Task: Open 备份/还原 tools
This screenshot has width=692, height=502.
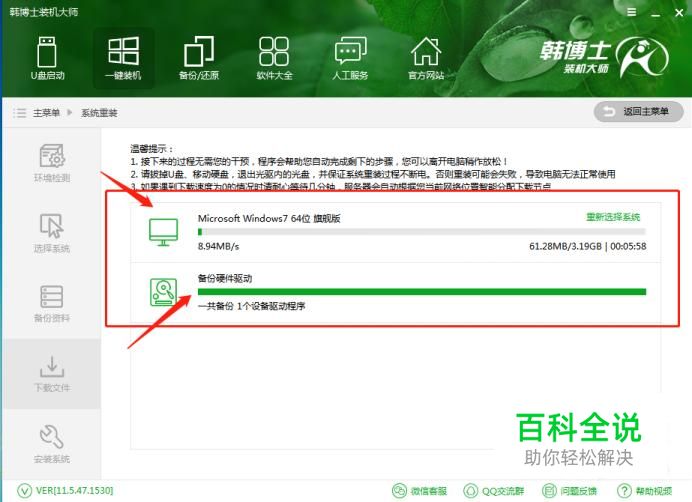Action: coord(199,58)
